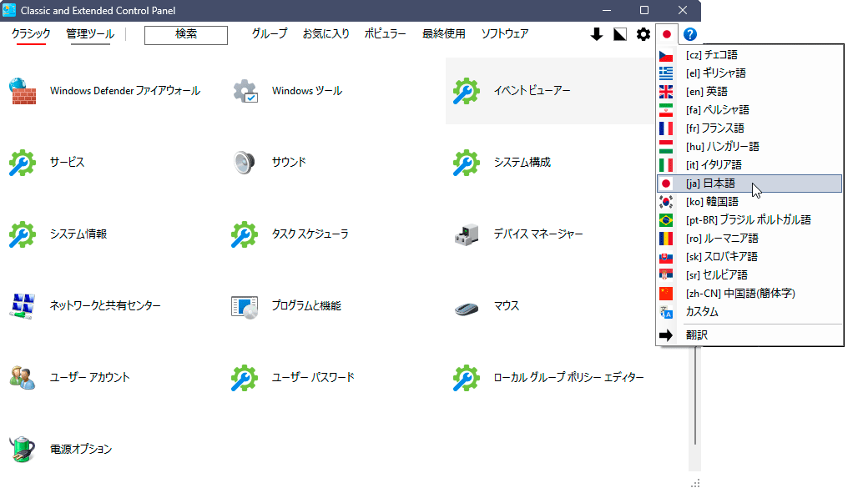This screenshot has width=868, height=488.
Task: Select [hu] ハンガリー語 language
Action: [749, 147]
